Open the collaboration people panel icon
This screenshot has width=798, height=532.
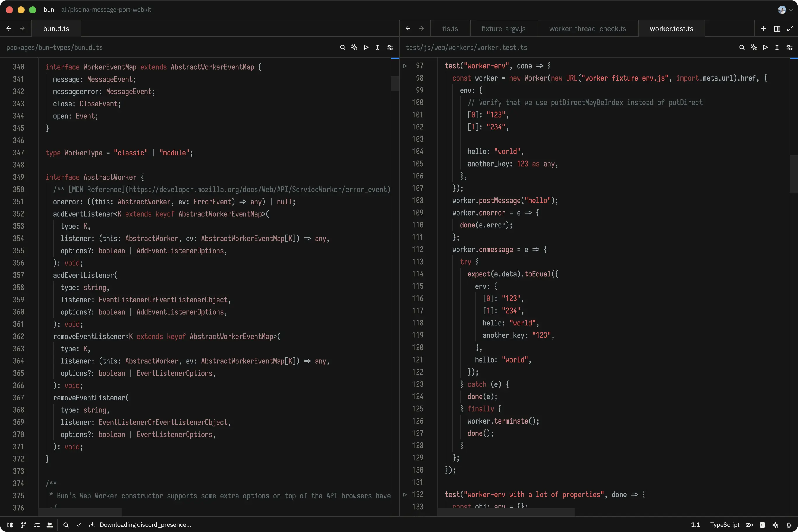[x=50, y=524]
